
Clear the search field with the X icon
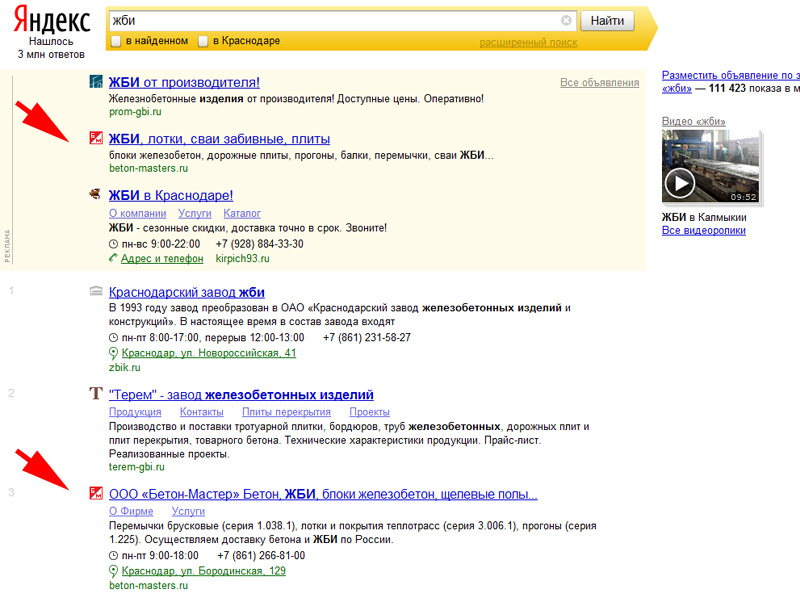click(566, 20)
